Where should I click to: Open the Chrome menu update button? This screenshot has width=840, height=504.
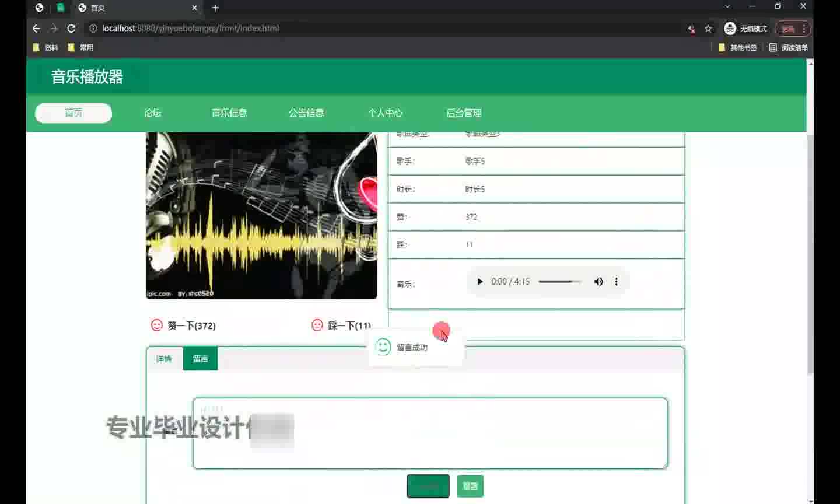(793, 29)
